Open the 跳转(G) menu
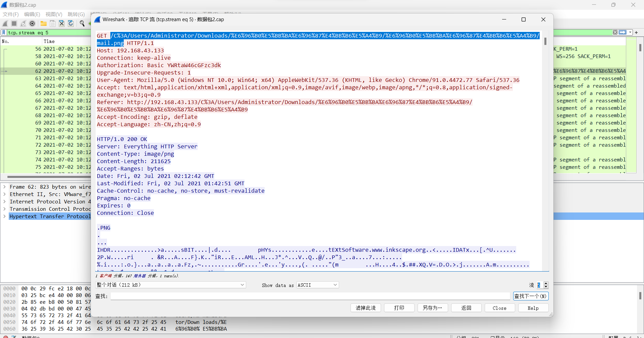The height and width of the screenshot is (338, 644). click(76, 14)
